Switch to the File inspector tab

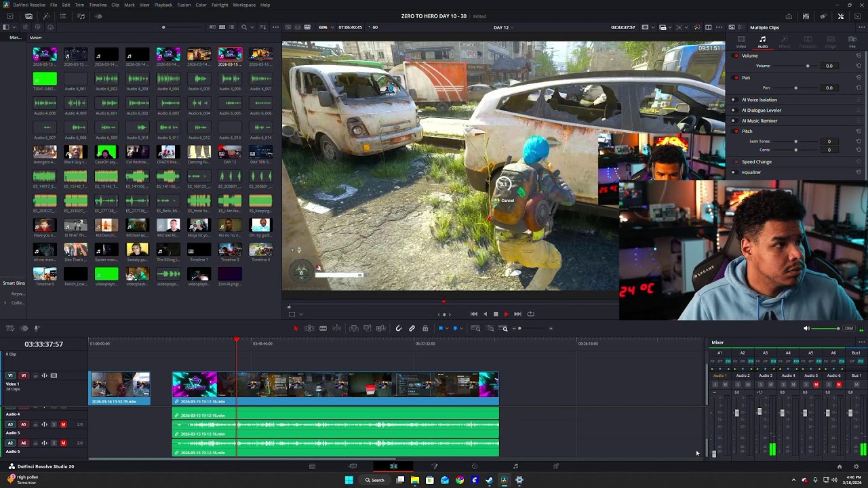(852, 41)
